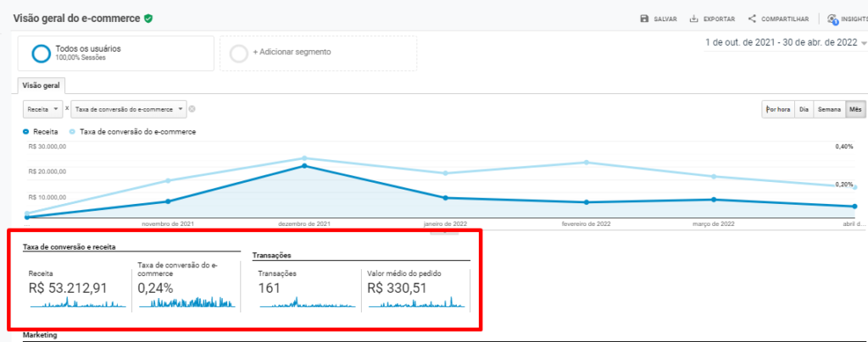This screenshot has width=868, height=342.
Task: Open Taxa de conversão do e-commerce dropdown
Action: tap(129, 109)
